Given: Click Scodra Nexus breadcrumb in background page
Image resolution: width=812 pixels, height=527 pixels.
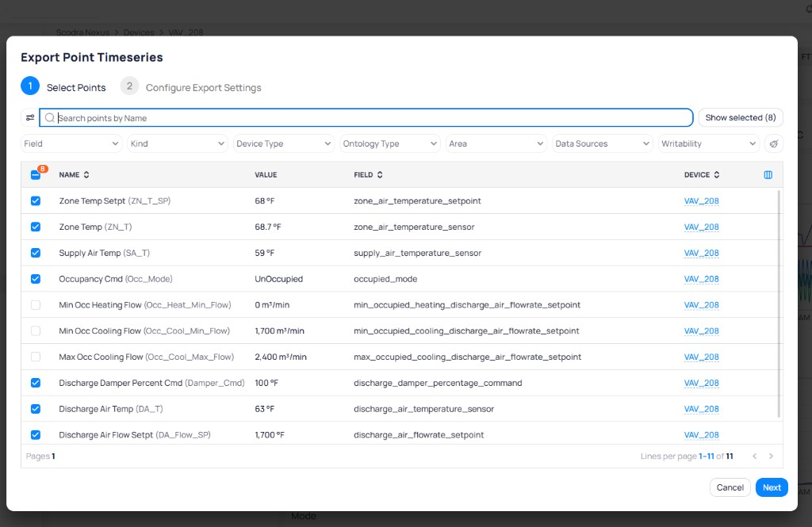Looking at the screenshot, I should (82, 32).
